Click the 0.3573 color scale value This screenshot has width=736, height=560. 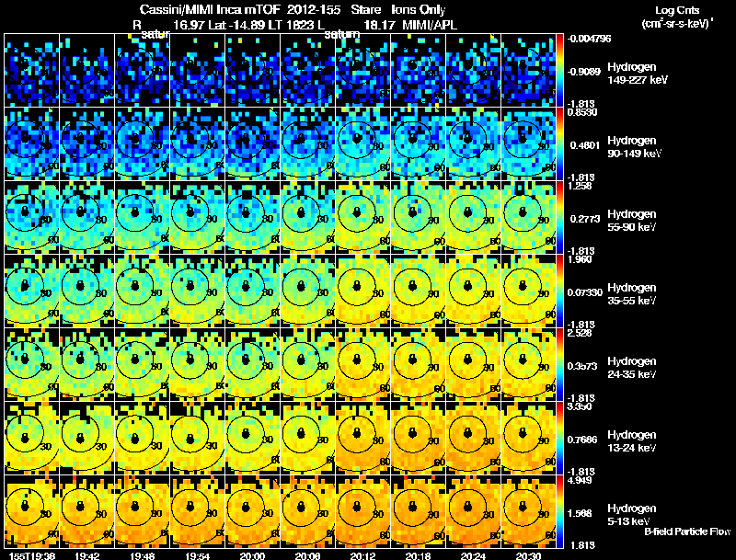coord(582,366)
